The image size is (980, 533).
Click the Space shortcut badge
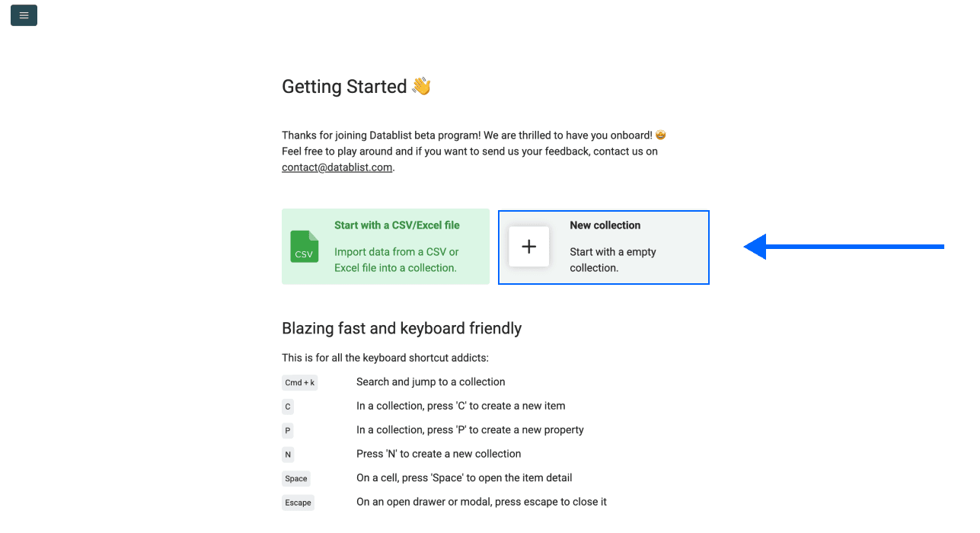[x=295, y=478]
